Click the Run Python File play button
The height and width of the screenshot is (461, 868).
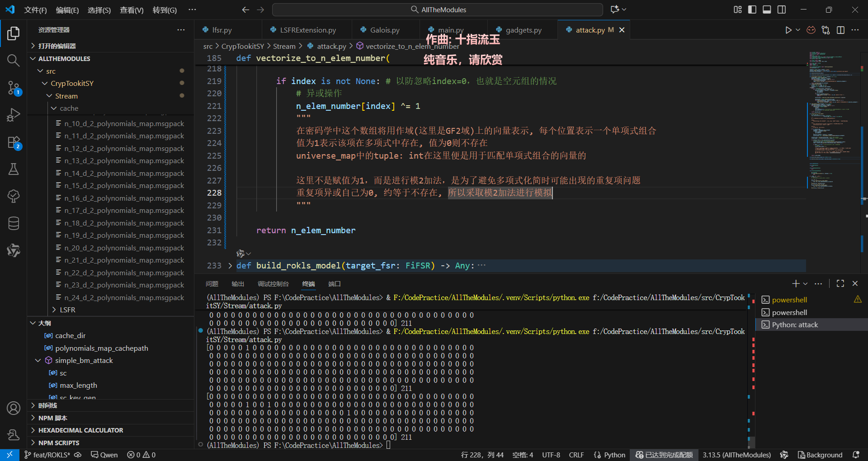788,30
